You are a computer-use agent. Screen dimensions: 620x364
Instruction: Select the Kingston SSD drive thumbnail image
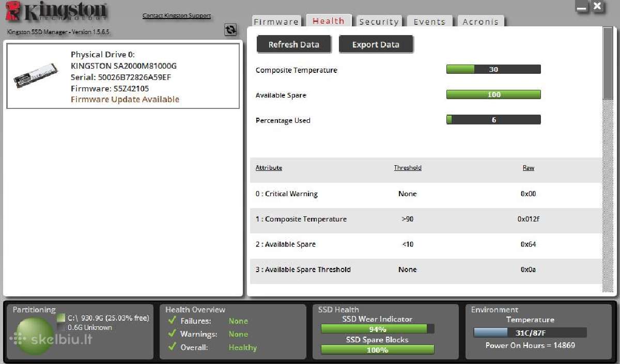37,77
